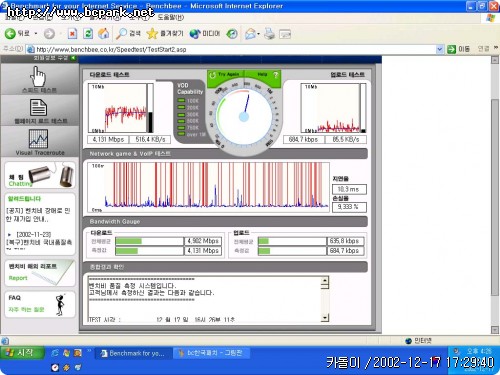Viewport: 500px width, 375px height.
Task: Open the Help menu in menu bar
Action: coord(170,17)
